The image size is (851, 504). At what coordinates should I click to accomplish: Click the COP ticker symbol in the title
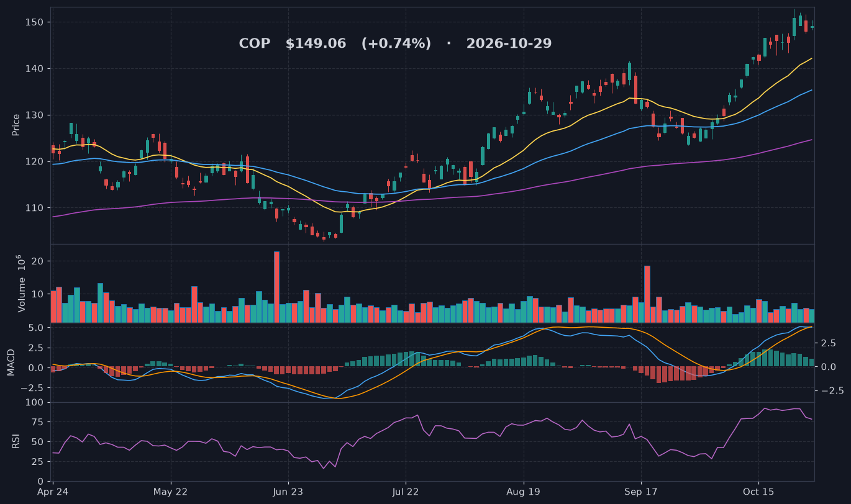255,43
